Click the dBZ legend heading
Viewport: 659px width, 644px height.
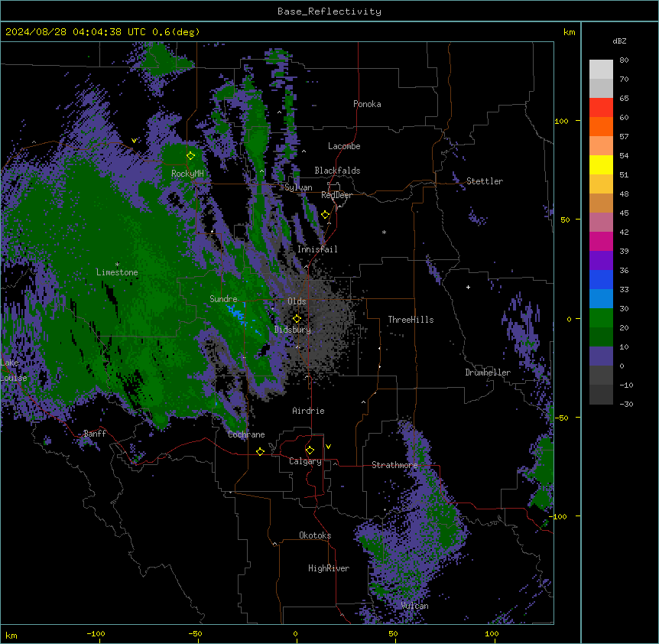(x=619, y=41)
